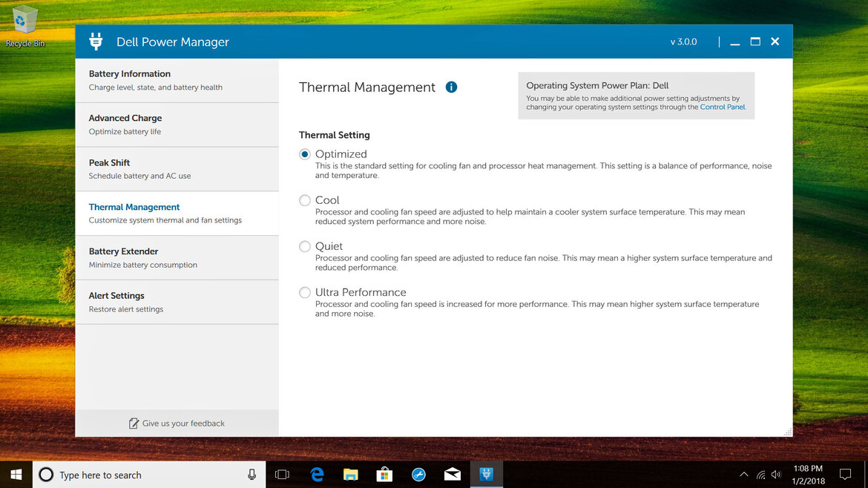This screenshot has width=868, height=488.
Task: Click the v 3.0.0 version label
Action: click(x=684, y=42)
